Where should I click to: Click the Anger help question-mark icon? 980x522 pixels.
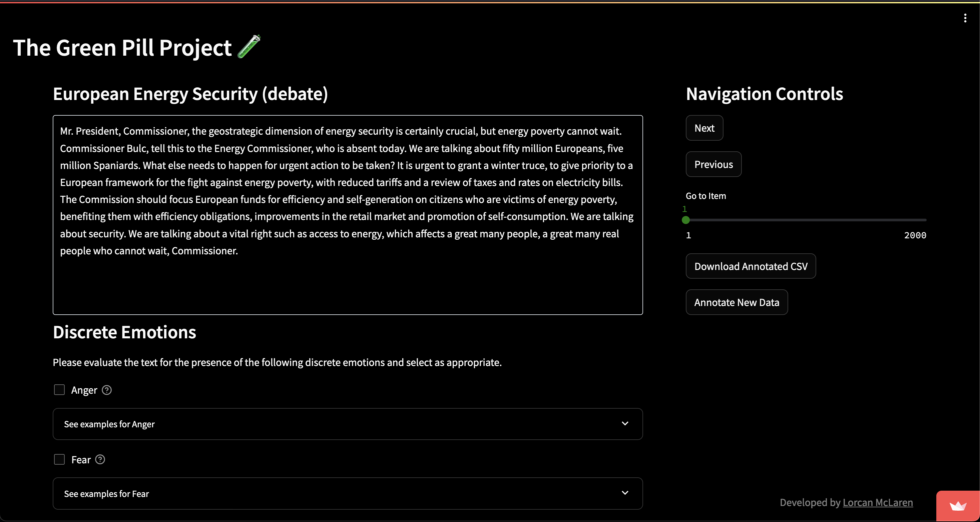pyautogui.click(x=107, y=390)
